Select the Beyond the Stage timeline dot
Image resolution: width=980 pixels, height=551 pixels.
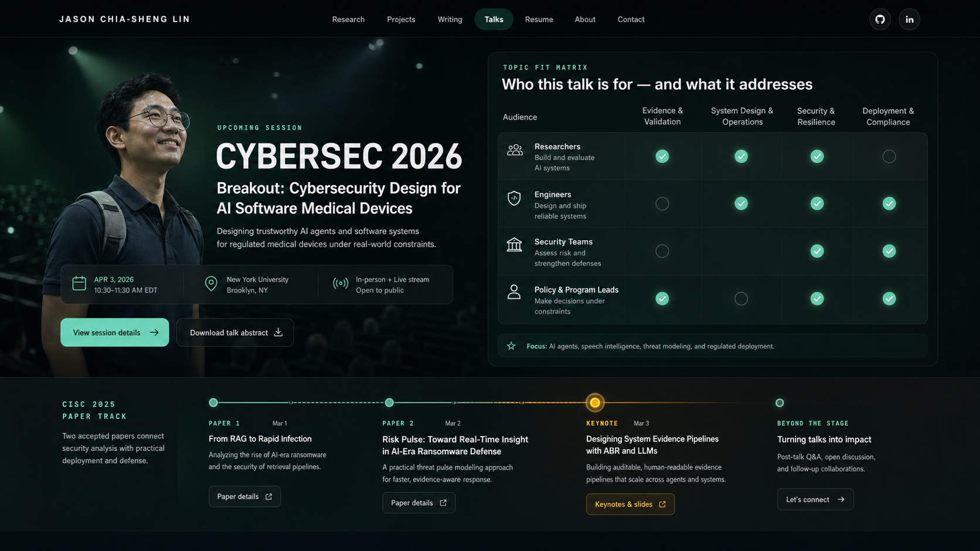click(780, 403)
